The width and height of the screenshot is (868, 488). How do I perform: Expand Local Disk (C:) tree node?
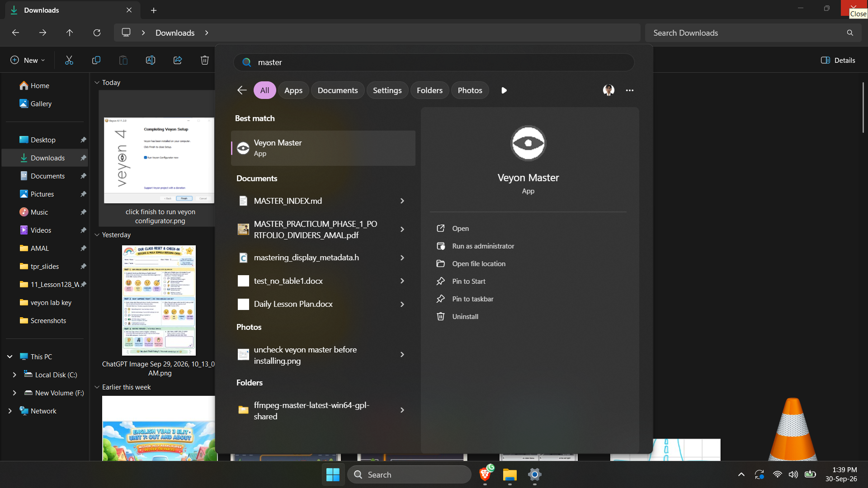click(14, 375)
